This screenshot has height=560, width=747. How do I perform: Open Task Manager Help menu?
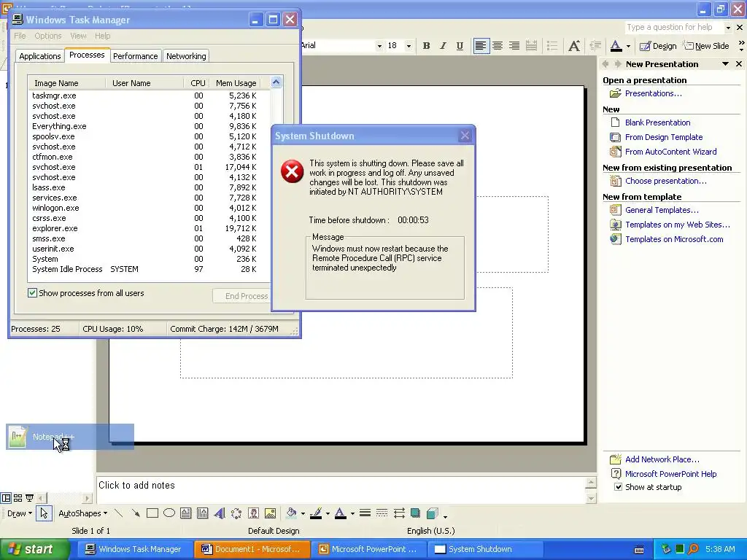[x=102, y=36]
